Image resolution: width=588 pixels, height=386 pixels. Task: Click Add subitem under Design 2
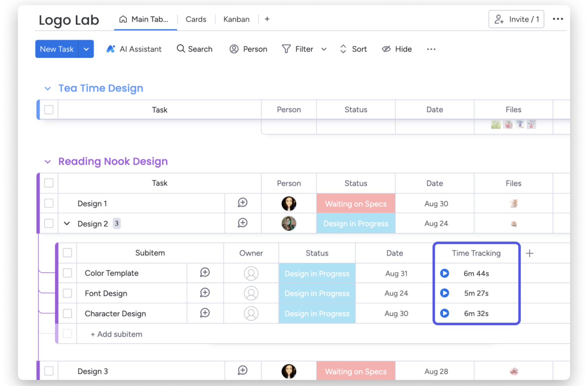116,334
